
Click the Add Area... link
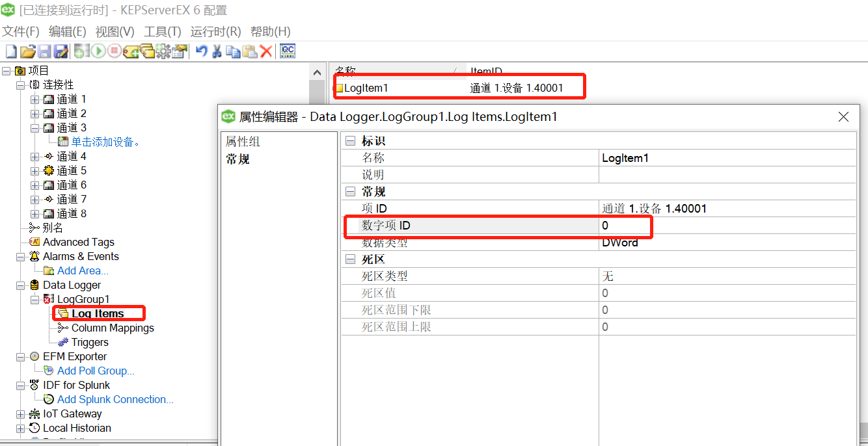click(x=83, y=270)
